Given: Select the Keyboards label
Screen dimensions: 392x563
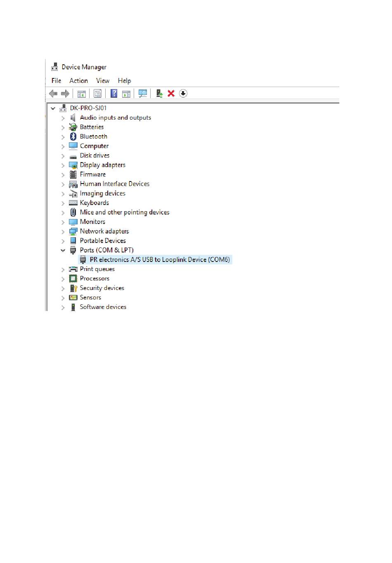Looking at the screenshot, I should [x=94, y=203].
